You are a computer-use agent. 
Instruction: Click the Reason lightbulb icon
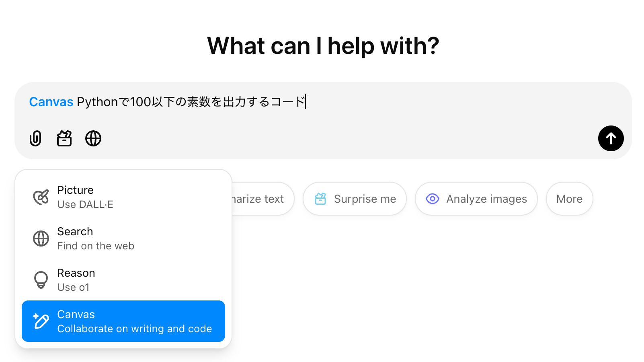point(41,280)
